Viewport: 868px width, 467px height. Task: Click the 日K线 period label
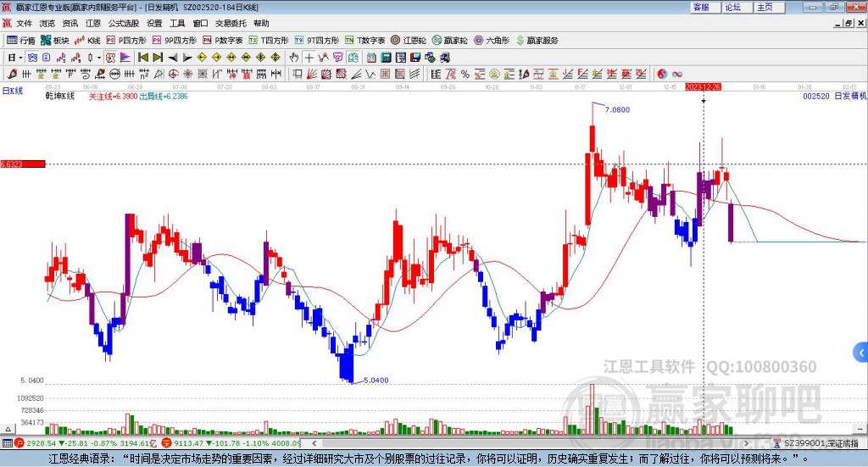12,91
